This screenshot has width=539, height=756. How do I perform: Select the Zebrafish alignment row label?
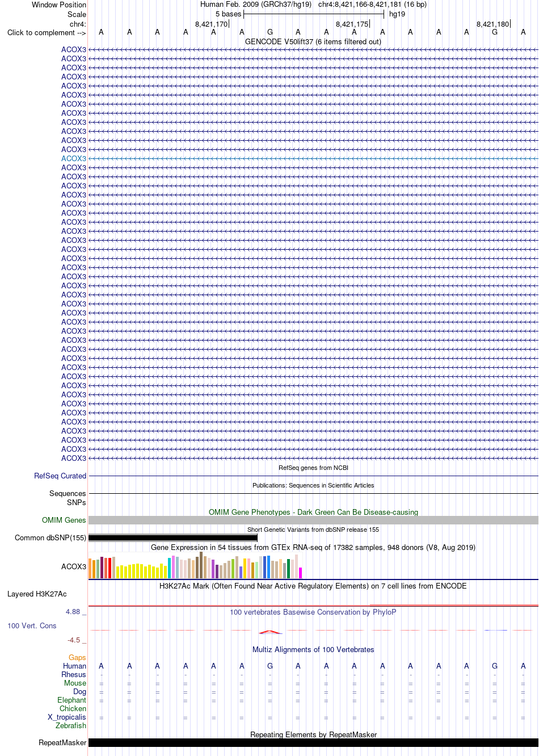71,725
